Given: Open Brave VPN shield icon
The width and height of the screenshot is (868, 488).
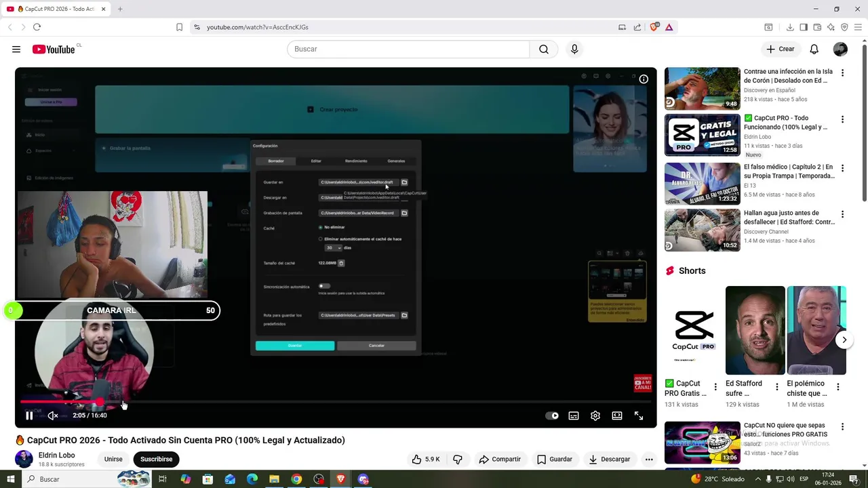Looking at the screenshot, I should [x=844, y=27].
